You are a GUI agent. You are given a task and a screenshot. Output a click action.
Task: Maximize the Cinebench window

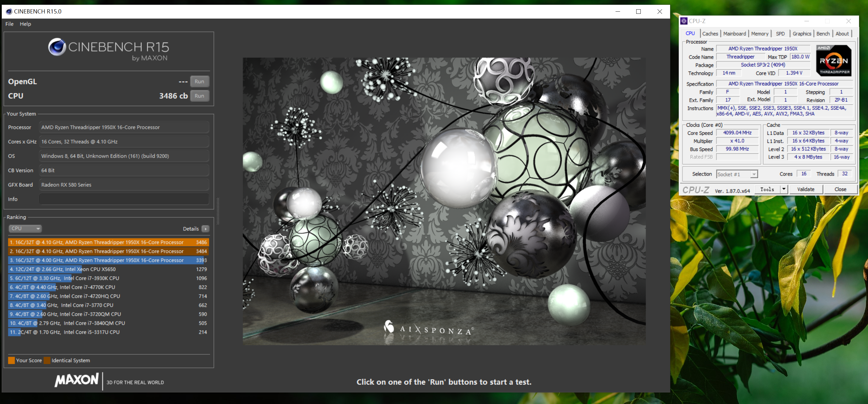pos(638,11)
